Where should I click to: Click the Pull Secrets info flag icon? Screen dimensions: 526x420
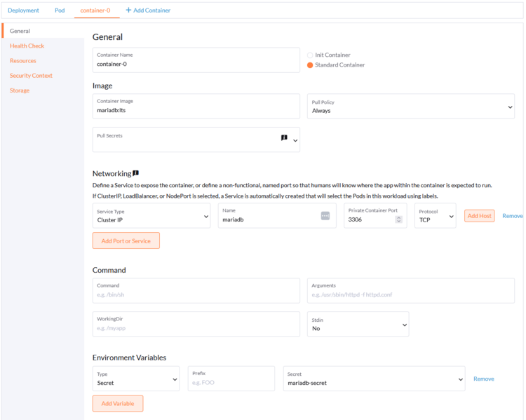click(284, 138)
